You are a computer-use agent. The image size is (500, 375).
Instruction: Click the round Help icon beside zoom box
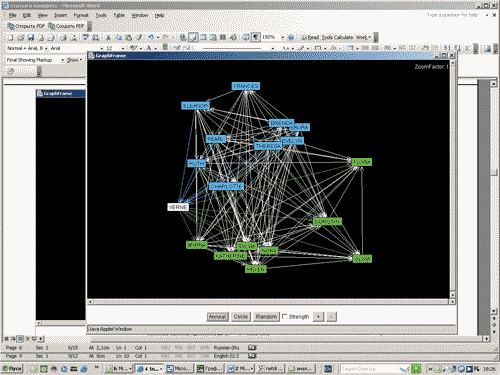(x=291, y=37)
